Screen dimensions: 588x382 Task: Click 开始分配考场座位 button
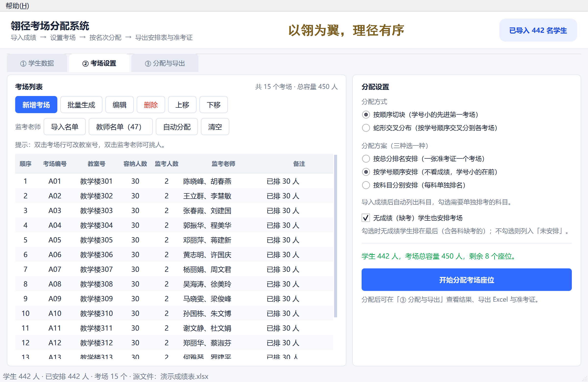[466, 280]
